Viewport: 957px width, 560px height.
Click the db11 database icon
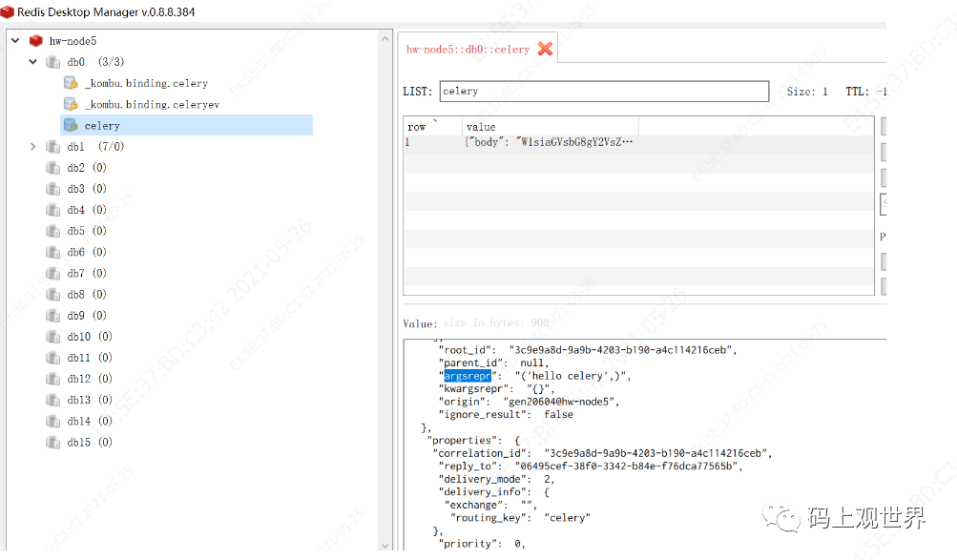tap(53, 358)
